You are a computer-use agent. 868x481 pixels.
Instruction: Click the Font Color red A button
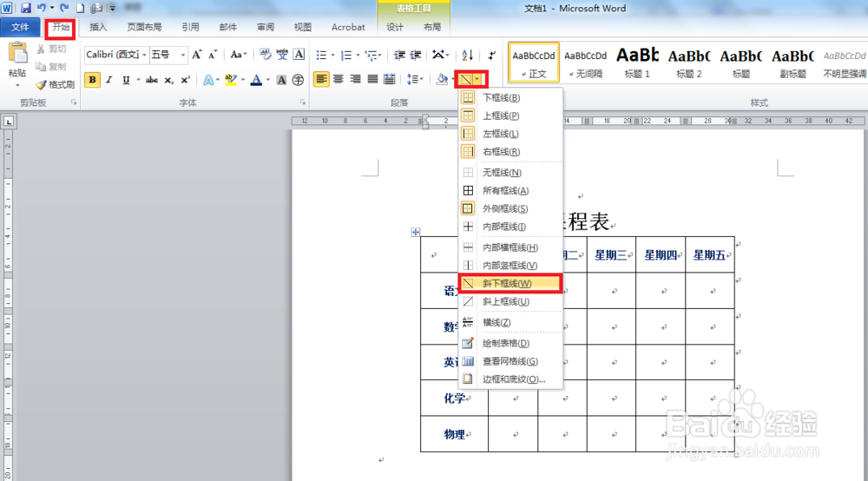(x=256, y=80)
